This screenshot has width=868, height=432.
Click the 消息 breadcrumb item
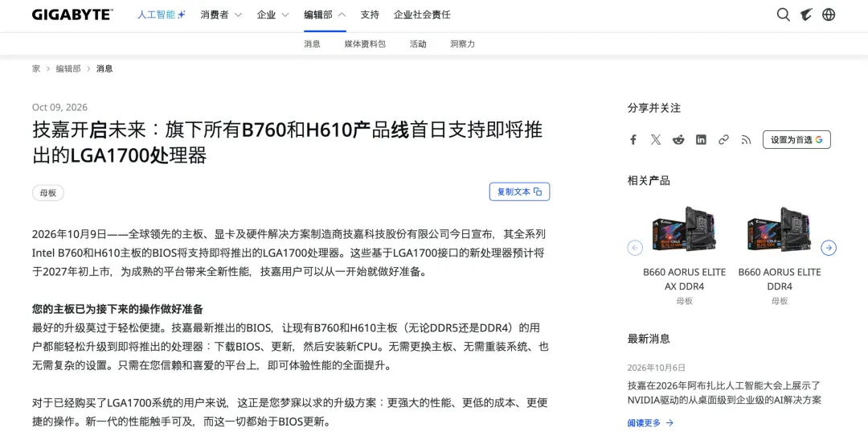tap(104, 68)
